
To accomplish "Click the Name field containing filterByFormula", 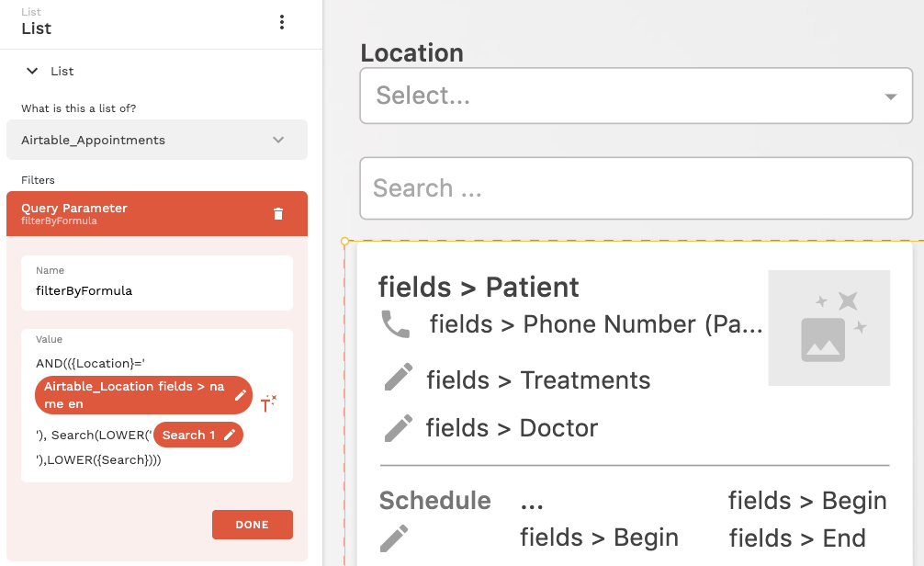I will (x=156, y=290).
